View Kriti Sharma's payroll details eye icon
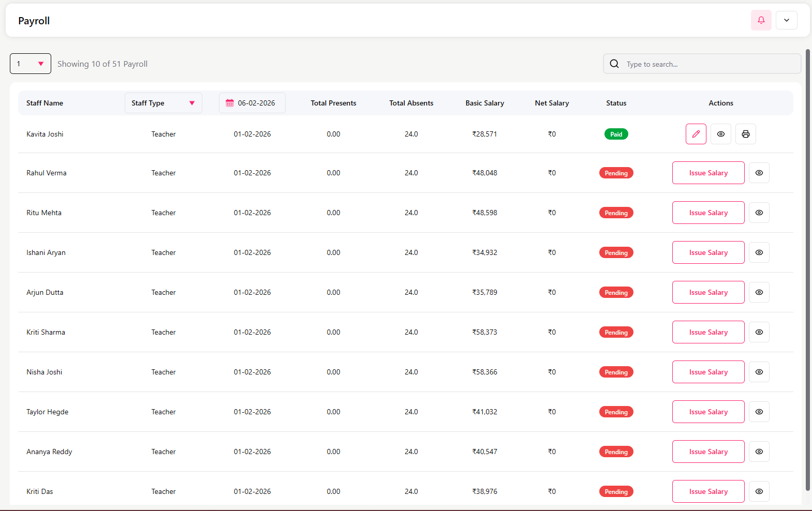Image resolution: width=812 pixels, height=511 pixels. click(759, 332)
